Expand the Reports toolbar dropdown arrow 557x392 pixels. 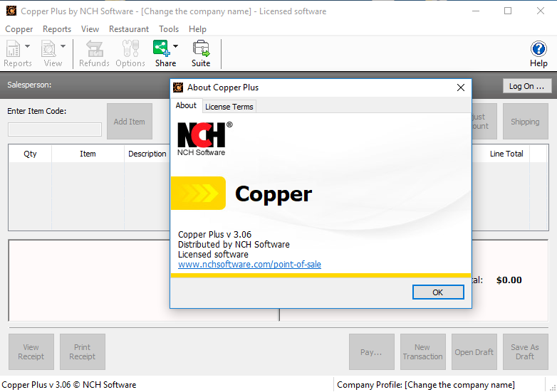[27, 46]
